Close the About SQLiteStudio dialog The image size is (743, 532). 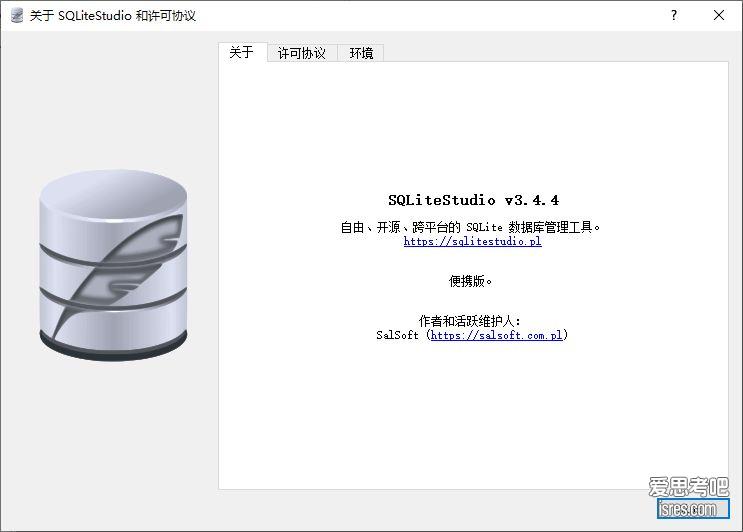pyautogui.click(x=719, y=15)
